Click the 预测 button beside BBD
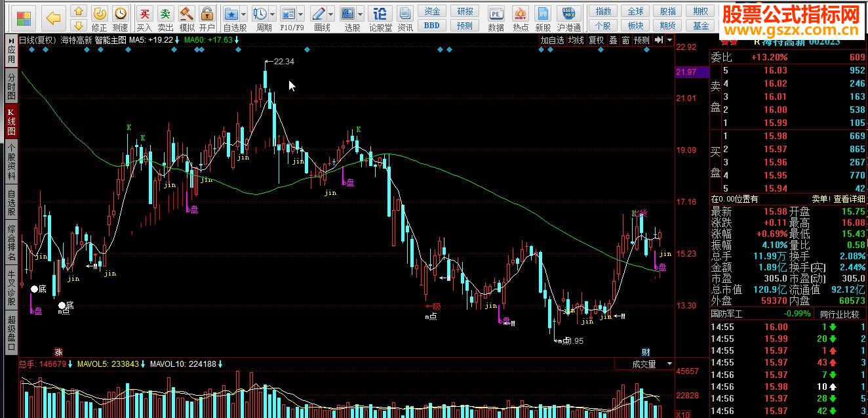 (465, 25)
